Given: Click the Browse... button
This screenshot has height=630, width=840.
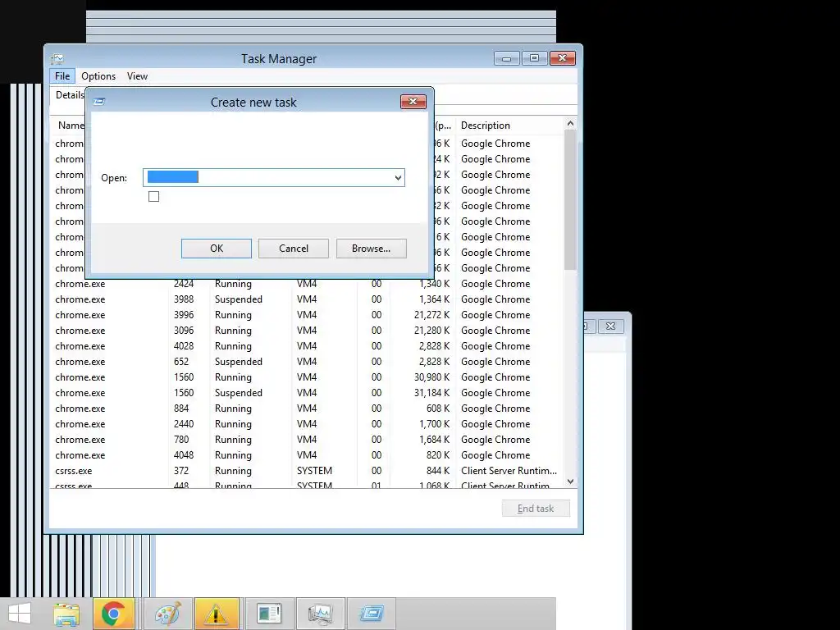Looking at the screenshot, I should point(372,249).
